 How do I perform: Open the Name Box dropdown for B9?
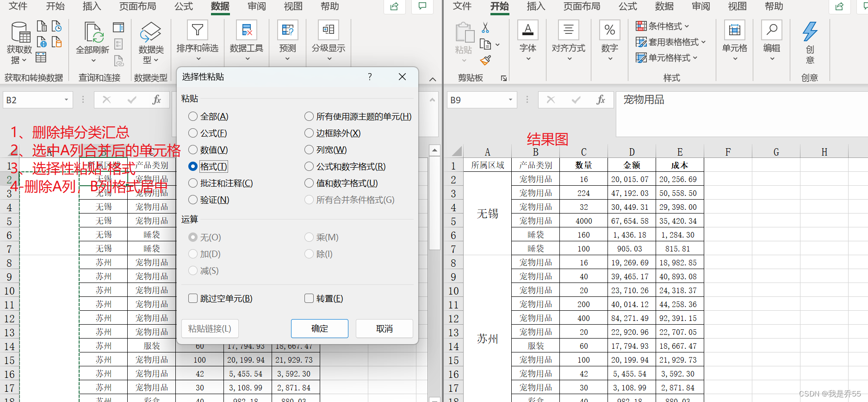pyautogui.click(x=510, y=100)
